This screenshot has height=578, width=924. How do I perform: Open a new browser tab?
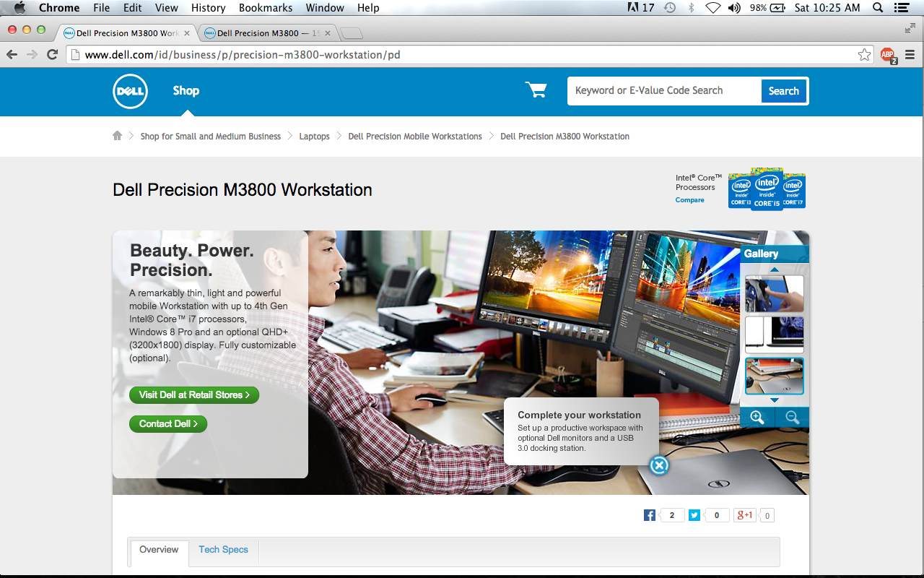pyautogui.click(x=352, y=33)
